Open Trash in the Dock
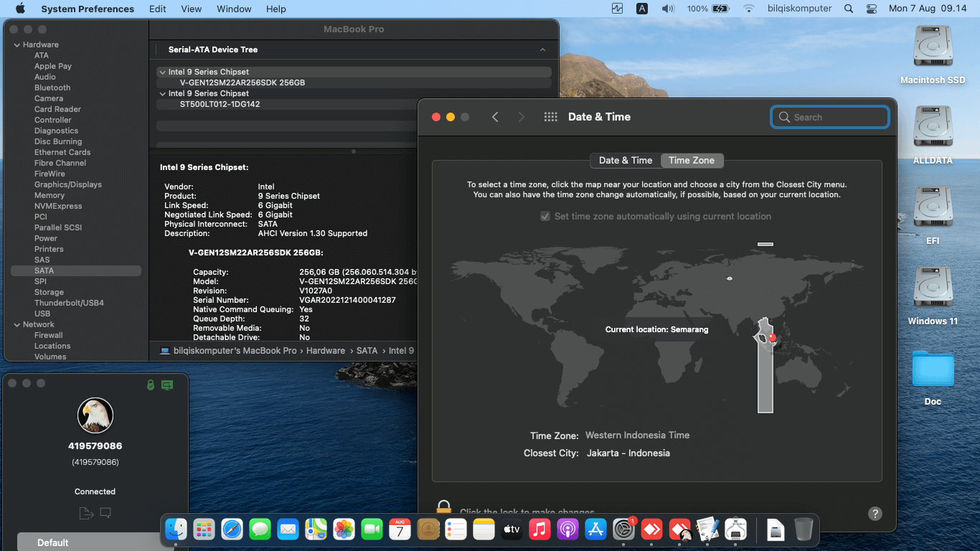Screen dimensions: 980x551 [x=804, y=529]
